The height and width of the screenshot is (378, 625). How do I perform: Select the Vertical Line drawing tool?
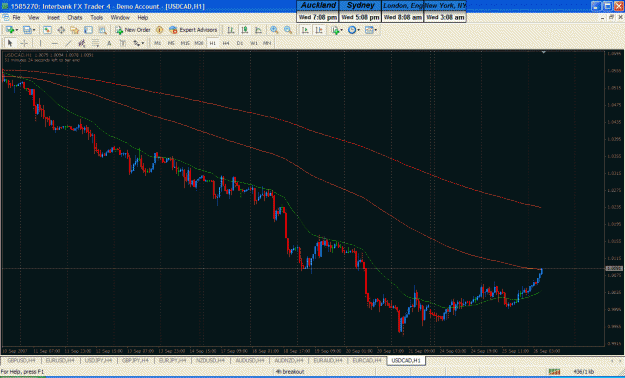tap(40, 43)
